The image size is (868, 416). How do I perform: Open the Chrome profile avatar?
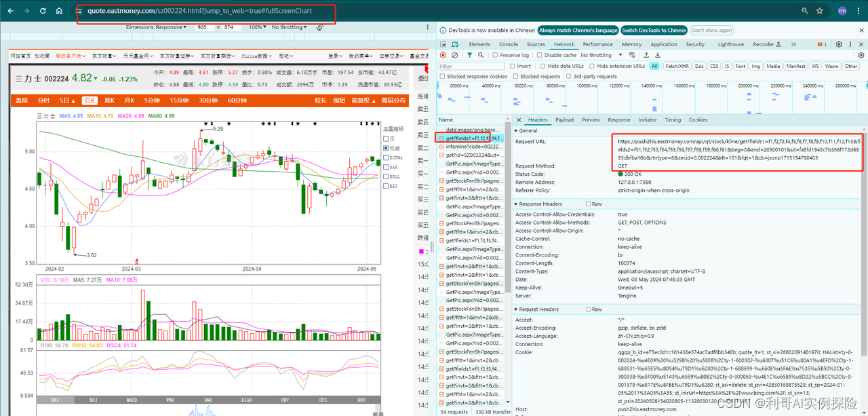(x=842, y=11)
